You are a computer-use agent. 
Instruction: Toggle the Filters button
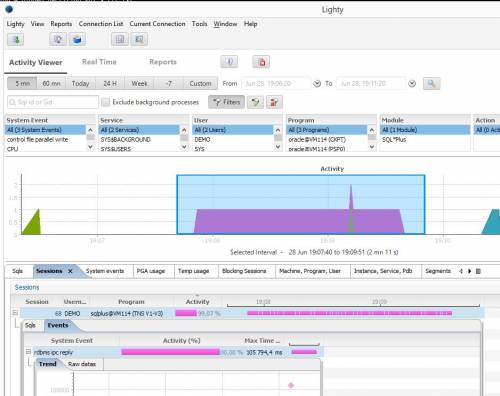tap(226, 102)
